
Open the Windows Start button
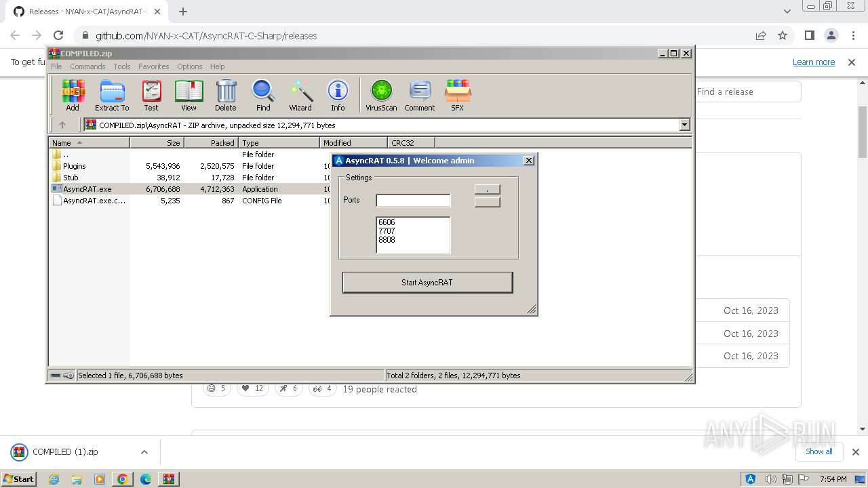coord(18,479)
